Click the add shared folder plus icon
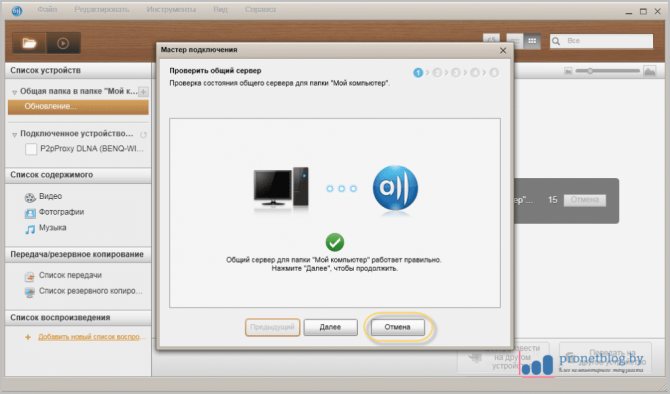 144,91
